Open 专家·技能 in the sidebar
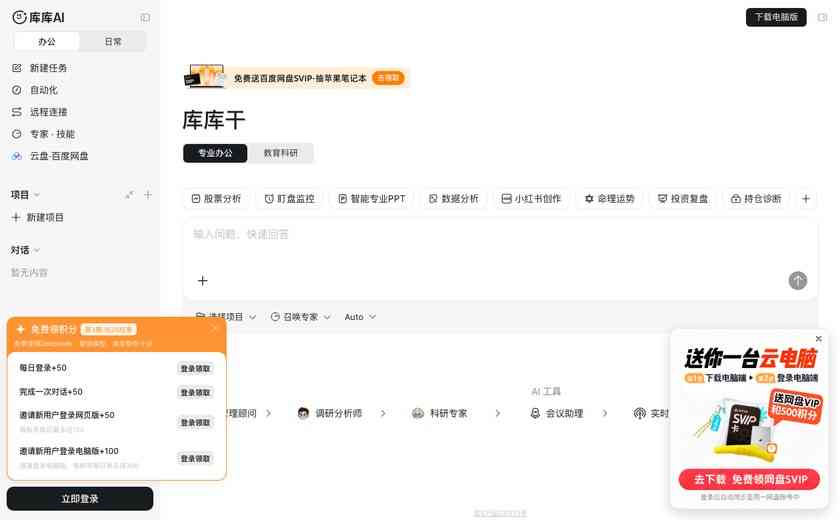 pyautogui.click(x=43, y=134)
